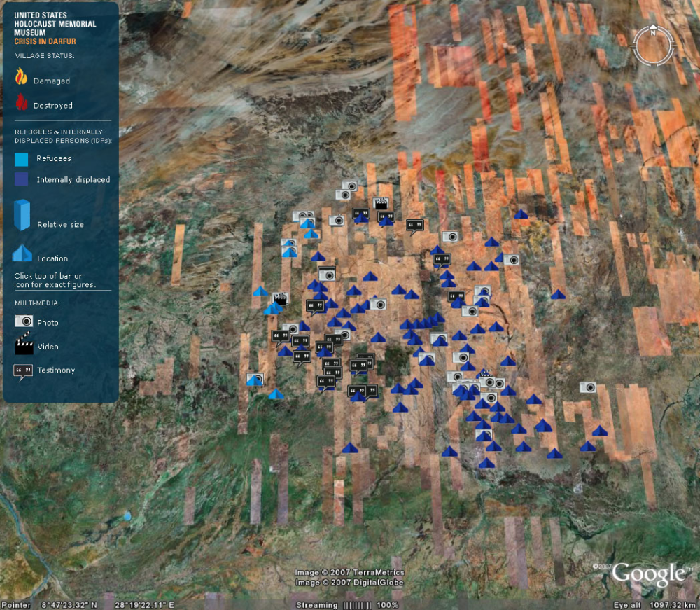Click the northernmost dark blue tent marker
Image resolution: width=700 pixels, height=610 pixels.
[x=521, y=214]
